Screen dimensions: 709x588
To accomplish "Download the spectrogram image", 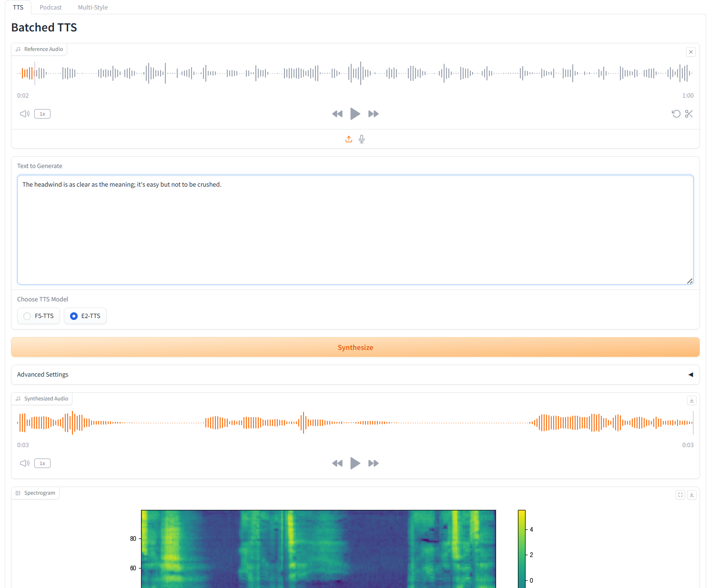I will [692, 495].
